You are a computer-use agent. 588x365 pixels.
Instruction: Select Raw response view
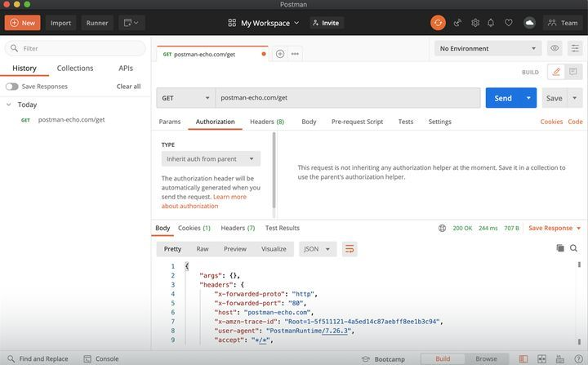[203, 249]
